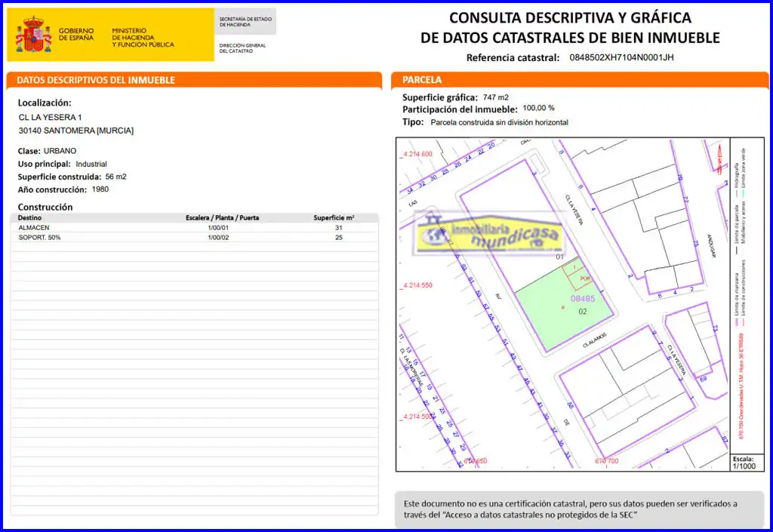This screenshot has width=773, height=532.
Task: Select cadastral reference value 0848502XH7104N0001JH
Action: coord(621,57)
